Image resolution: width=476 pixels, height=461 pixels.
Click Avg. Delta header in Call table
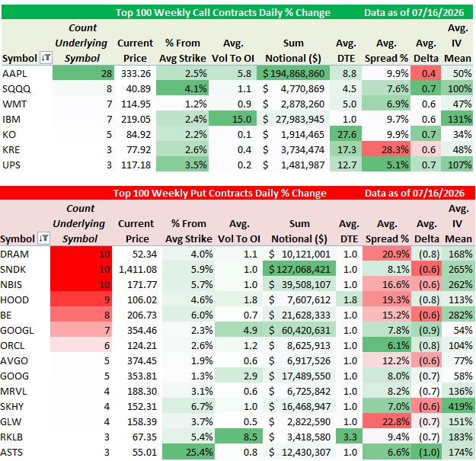click(426, 50)
